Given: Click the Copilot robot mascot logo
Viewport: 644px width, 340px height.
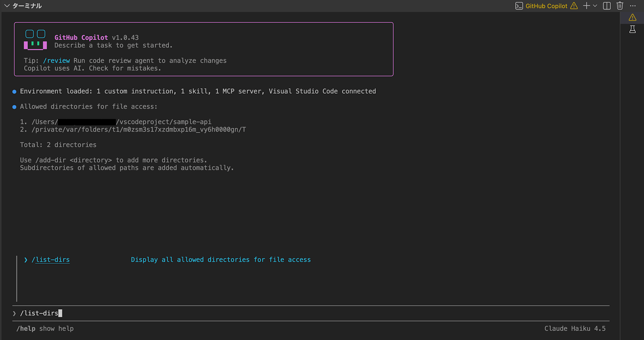Looking at the screenshot, I should (x=35, y=40).
